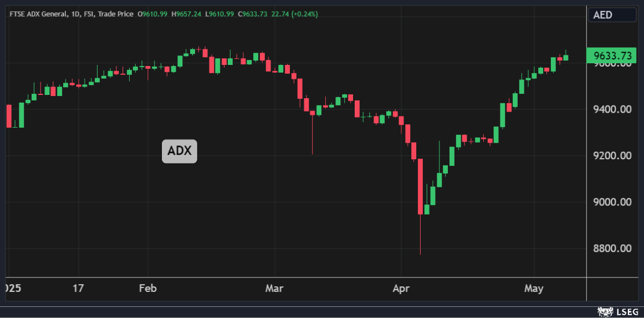Click the open price value O9610.99
Screen dimensions: 644x318
153,14
